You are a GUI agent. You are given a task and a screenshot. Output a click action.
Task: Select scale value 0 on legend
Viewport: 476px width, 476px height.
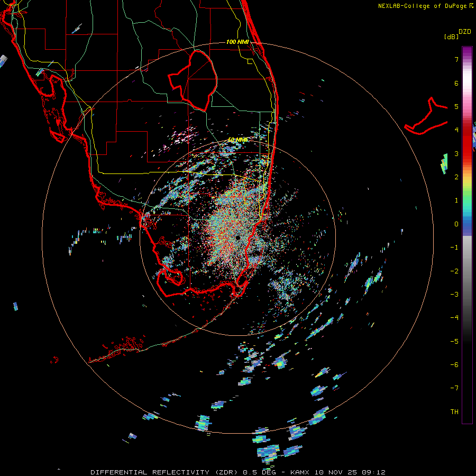(456, 224)
